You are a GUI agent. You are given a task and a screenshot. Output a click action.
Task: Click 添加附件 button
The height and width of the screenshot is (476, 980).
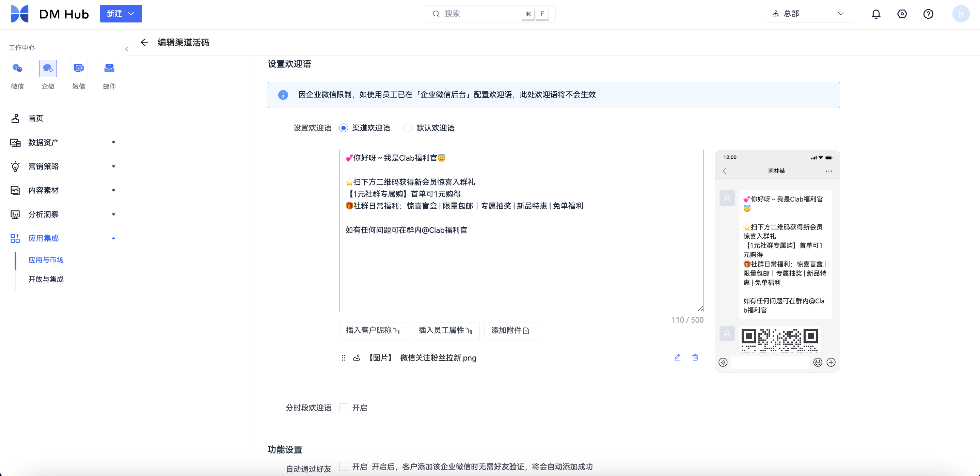point(510,330)
